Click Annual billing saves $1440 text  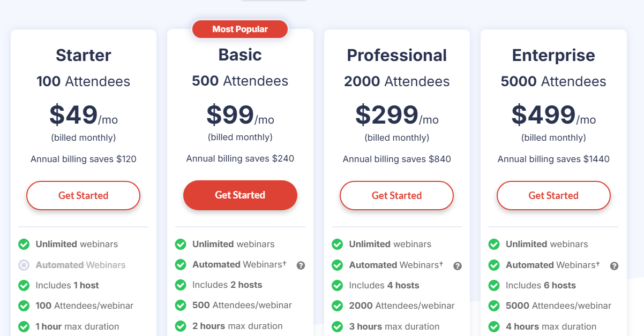(553, 159)
